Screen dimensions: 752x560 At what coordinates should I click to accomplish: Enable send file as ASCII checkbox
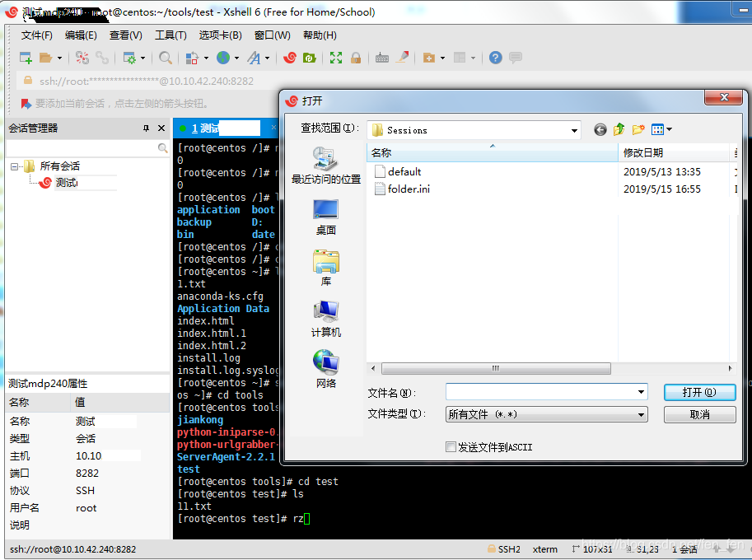[451, 447]
